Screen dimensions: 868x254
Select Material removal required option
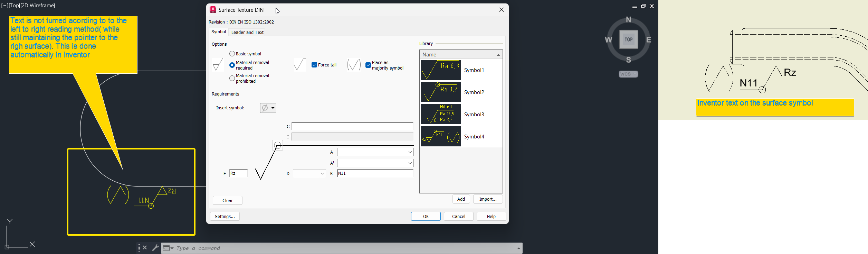[232, 65]
